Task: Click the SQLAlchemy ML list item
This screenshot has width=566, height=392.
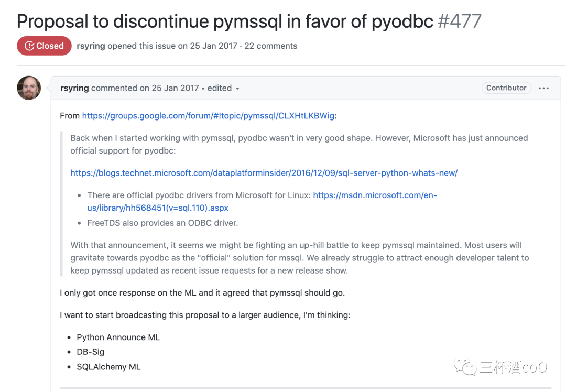Action: [x=108, y=367]
